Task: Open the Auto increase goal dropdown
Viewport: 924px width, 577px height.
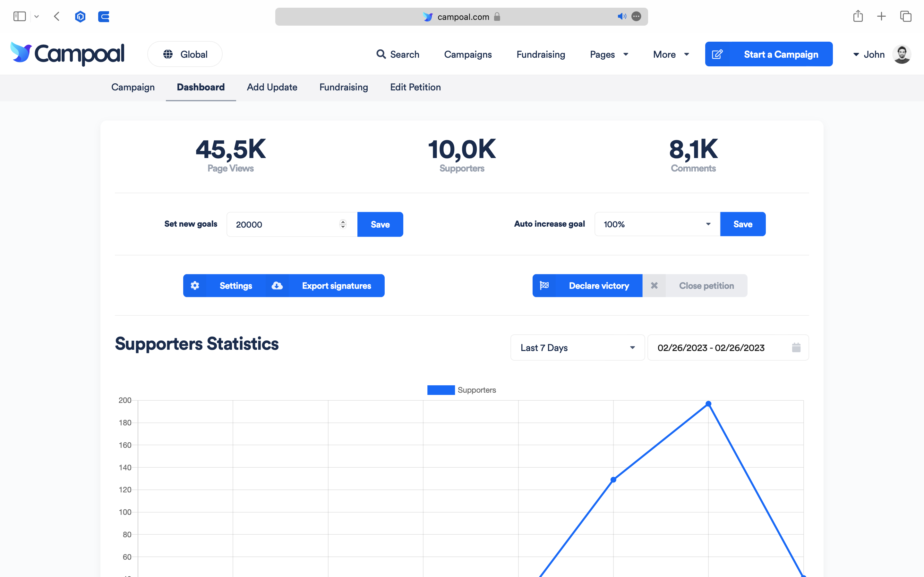Action: pyautogui.click(x=657, y=224)
